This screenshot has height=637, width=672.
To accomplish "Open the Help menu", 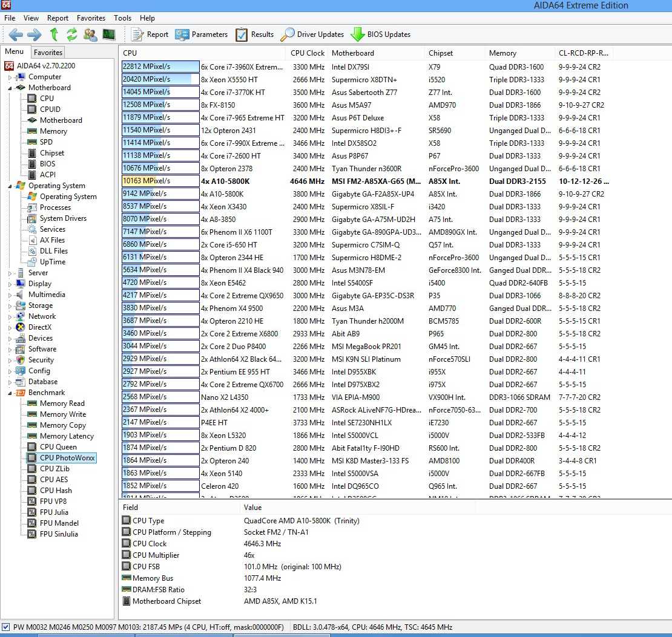I will [x=147, y=18].
